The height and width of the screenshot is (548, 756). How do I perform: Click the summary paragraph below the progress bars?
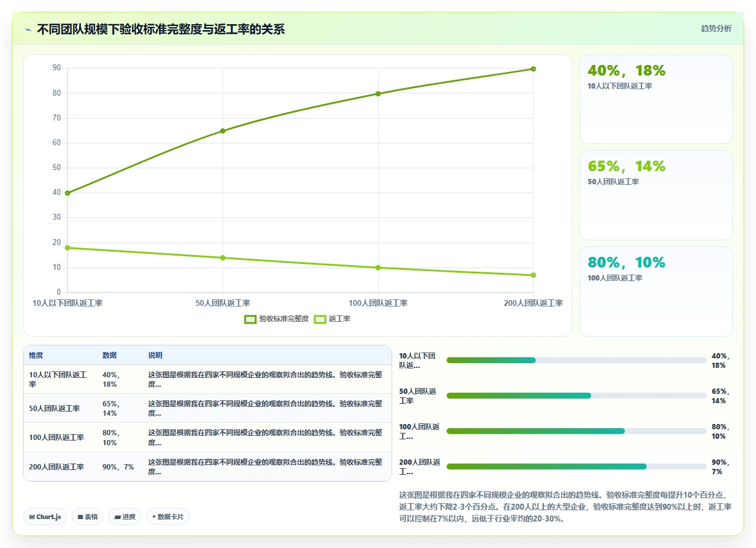tap(566, 507)
